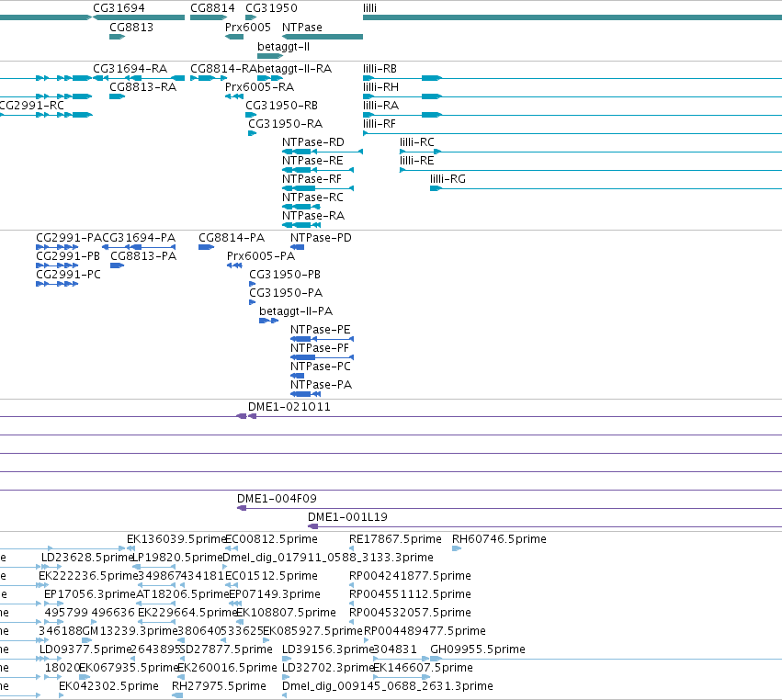Select EST EK222236.5prime

[x=88, y=576]
